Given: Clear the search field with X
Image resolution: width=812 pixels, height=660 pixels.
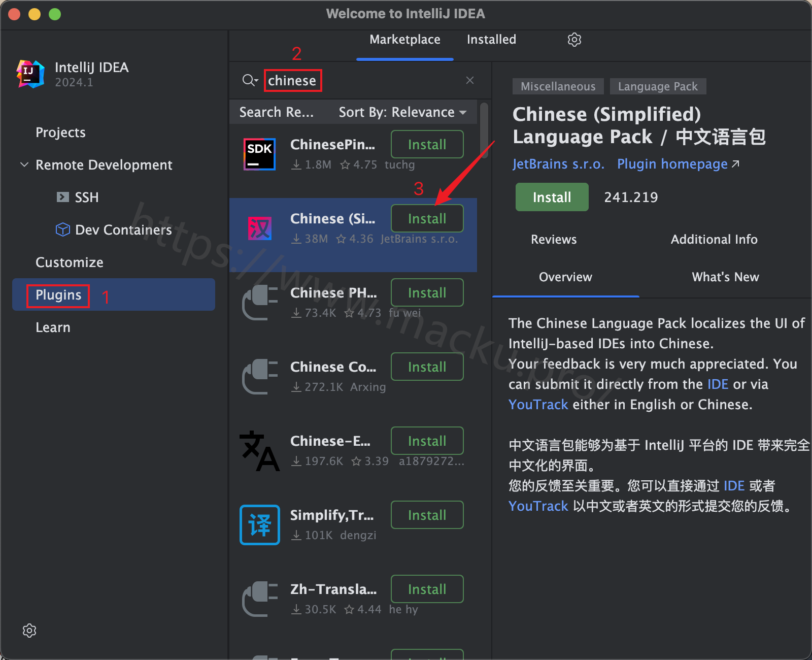Looking at the screenshot, I should coord(470,80).
